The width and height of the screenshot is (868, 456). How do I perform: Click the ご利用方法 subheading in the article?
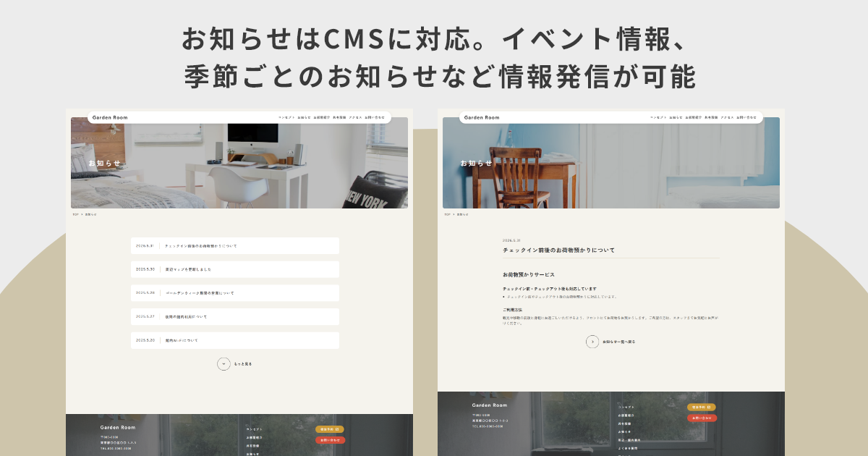513,310
